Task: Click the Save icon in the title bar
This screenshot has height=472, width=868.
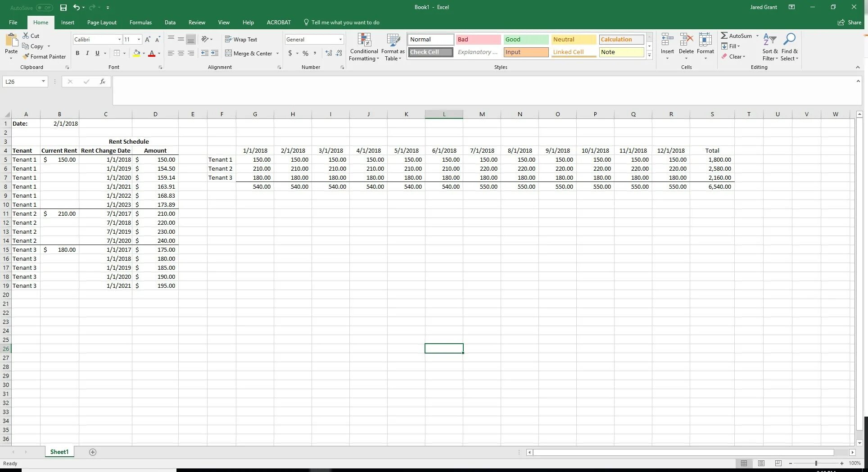Action: pyautogui.click(x=63, y=7)
